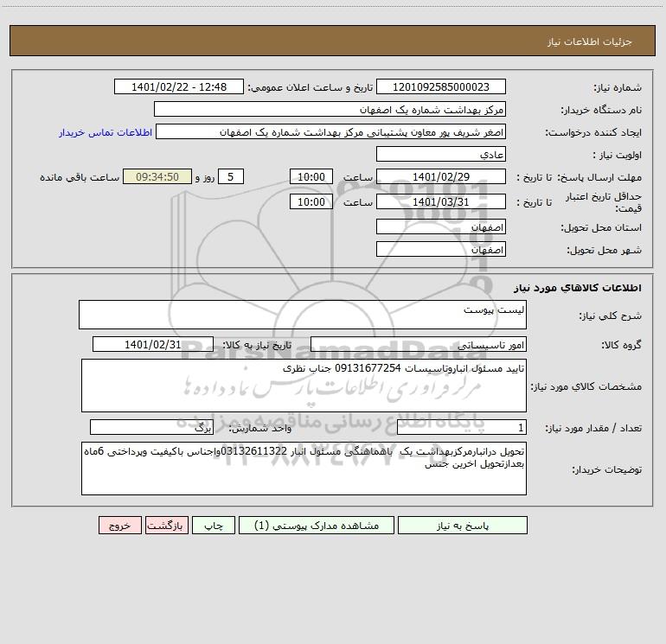Viewport: 666px width, 644px height.
Task: Click the ایجاد کننده درخواست field
Action: click(x=331, y=131)
